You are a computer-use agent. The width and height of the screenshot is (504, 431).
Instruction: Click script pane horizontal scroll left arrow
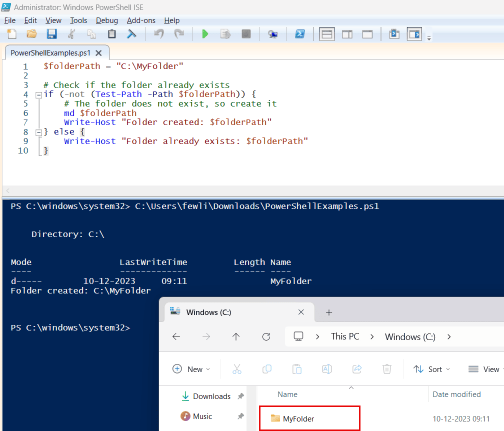pyautogui.click(x=7, y=190)
